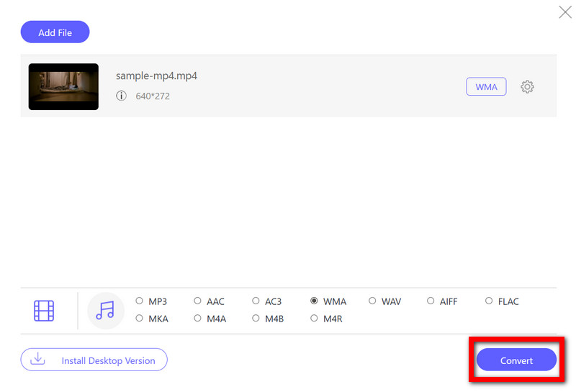576x392 pixels.
Task: Select the audio format music note icon
Action: (x=105, y=311)
